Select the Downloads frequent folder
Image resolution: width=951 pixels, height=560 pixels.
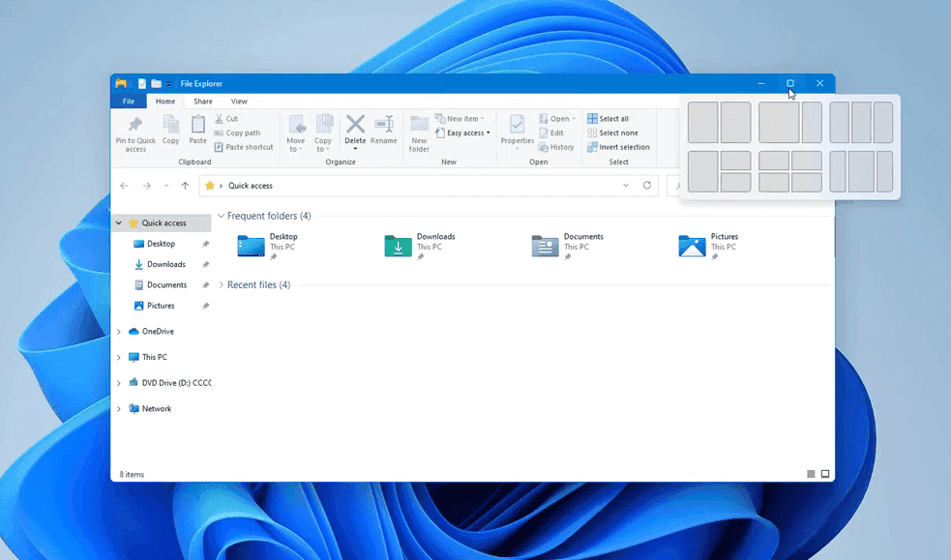click(x=420, y=246)
